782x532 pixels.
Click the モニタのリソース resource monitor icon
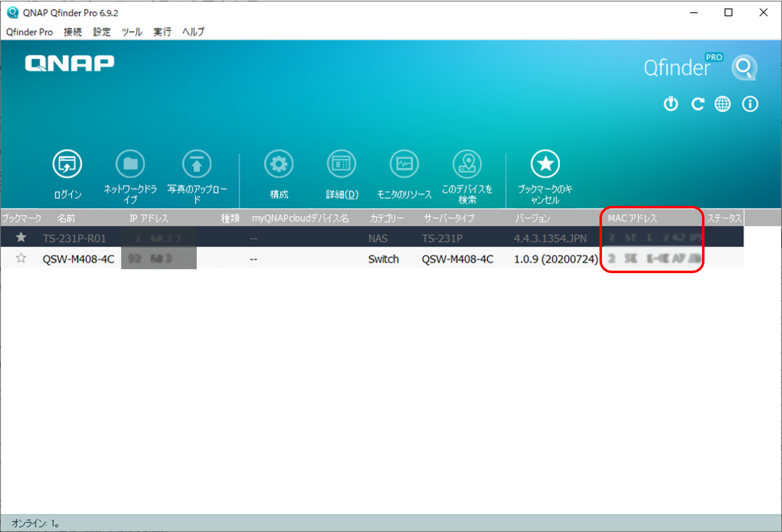coord(404,164)
